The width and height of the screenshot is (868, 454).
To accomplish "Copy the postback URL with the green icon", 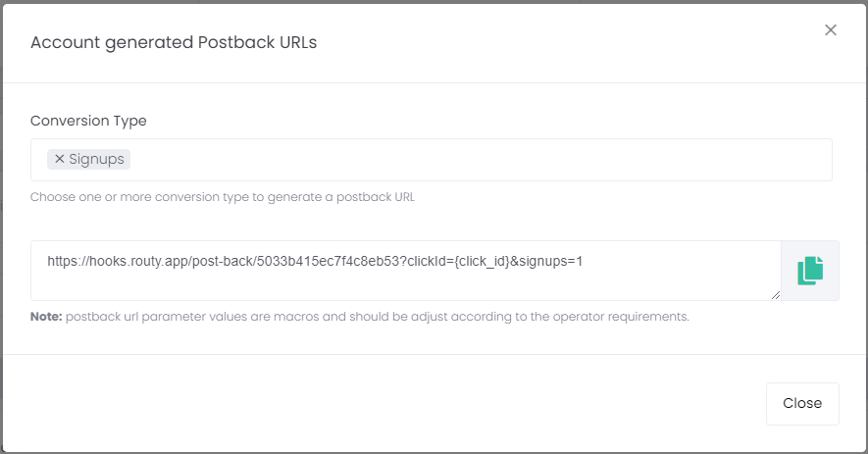I will tap(810, 271).
